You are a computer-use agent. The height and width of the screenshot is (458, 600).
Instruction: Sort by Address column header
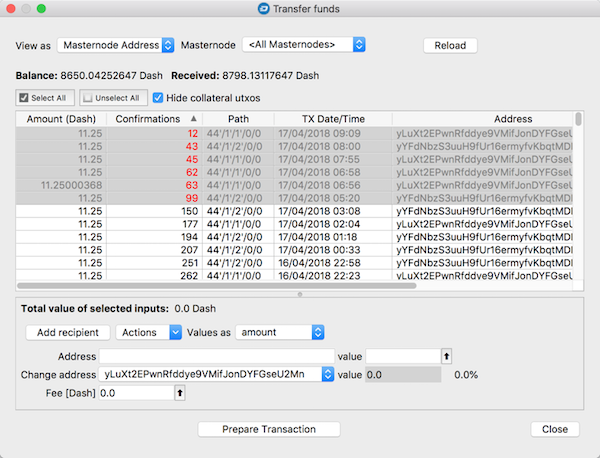[513, 119]
